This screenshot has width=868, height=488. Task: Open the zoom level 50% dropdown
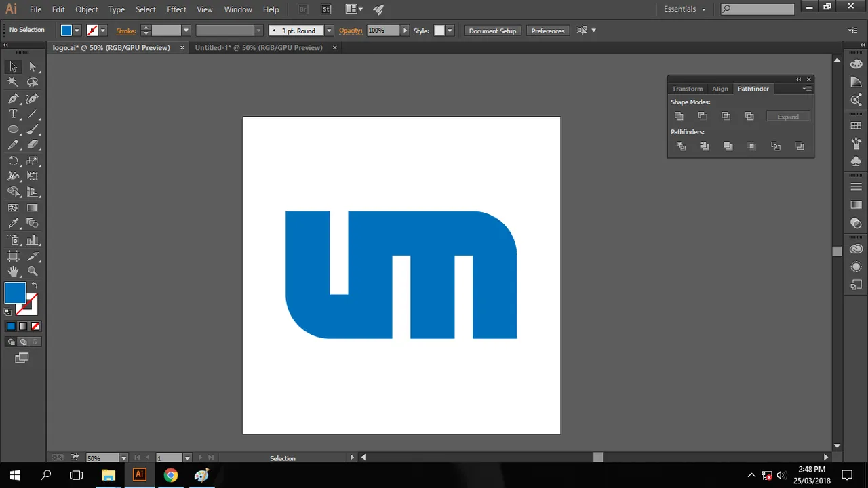pyautogui.click(x=123, y=458)
